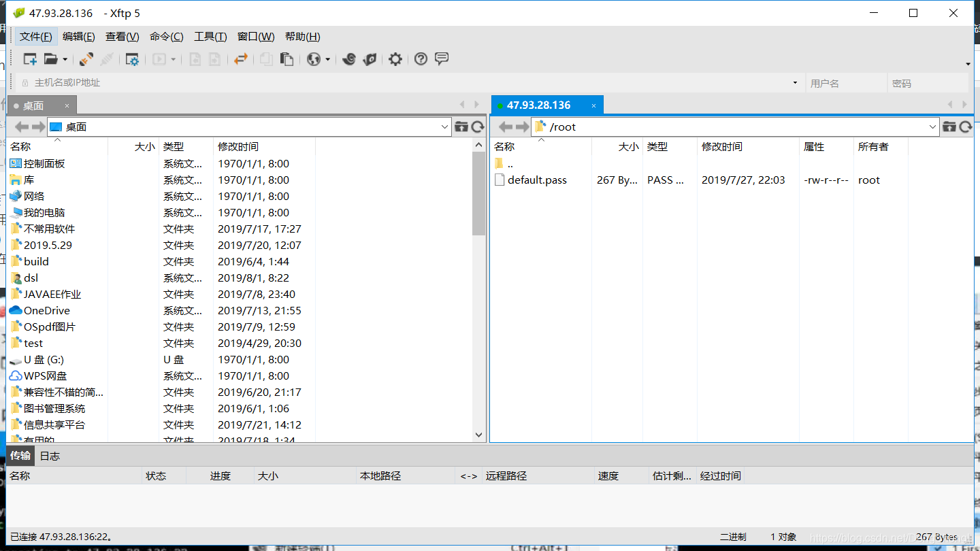Expand the globe Encoding dropdown arrow
This screenshot has height=551, width=980.
click(x=327, y=60)
